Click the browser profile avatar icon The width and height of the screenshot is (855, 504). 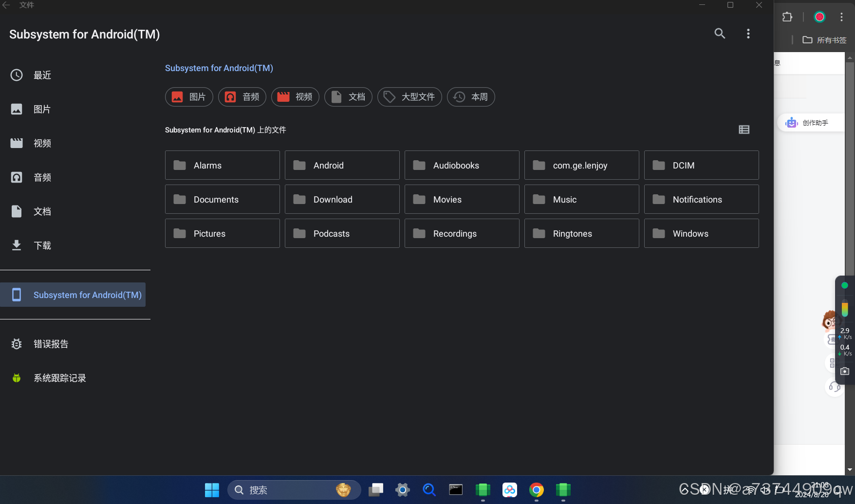point(819,17)
